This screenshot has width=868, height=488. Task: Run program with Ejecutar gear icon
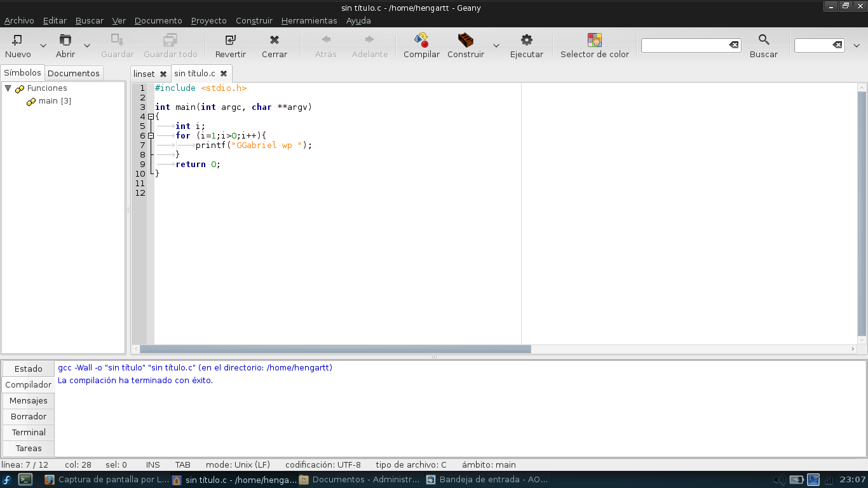tap(527, 40)
